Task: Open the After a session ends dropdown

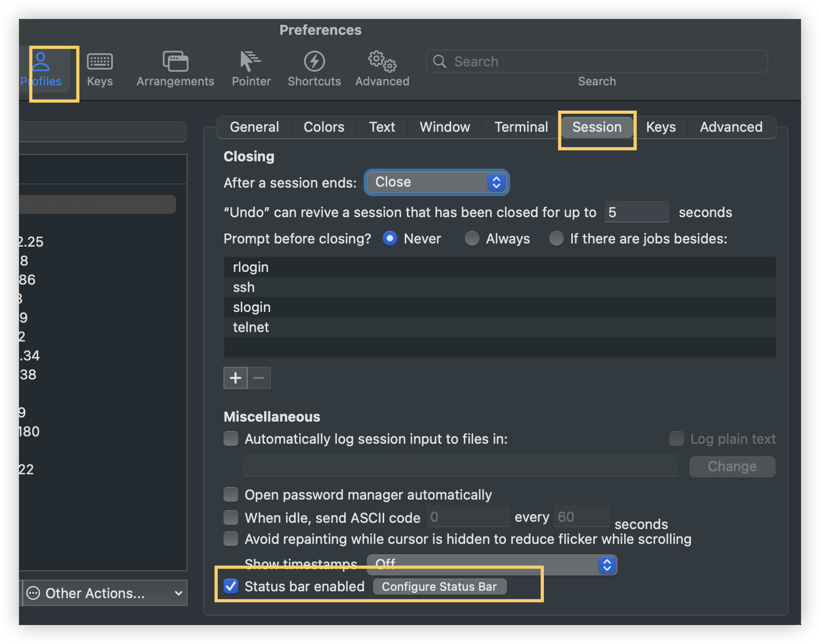Action: pyautogui.click(x=436, y=182)
